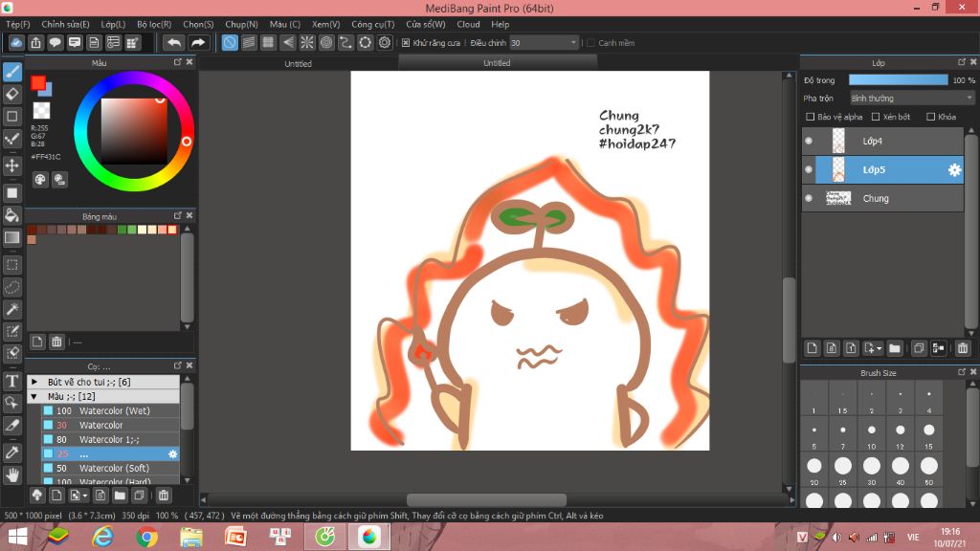Choose brush size 30 preset
Viewport: 980px width, 551px height.
pos(871,471)
